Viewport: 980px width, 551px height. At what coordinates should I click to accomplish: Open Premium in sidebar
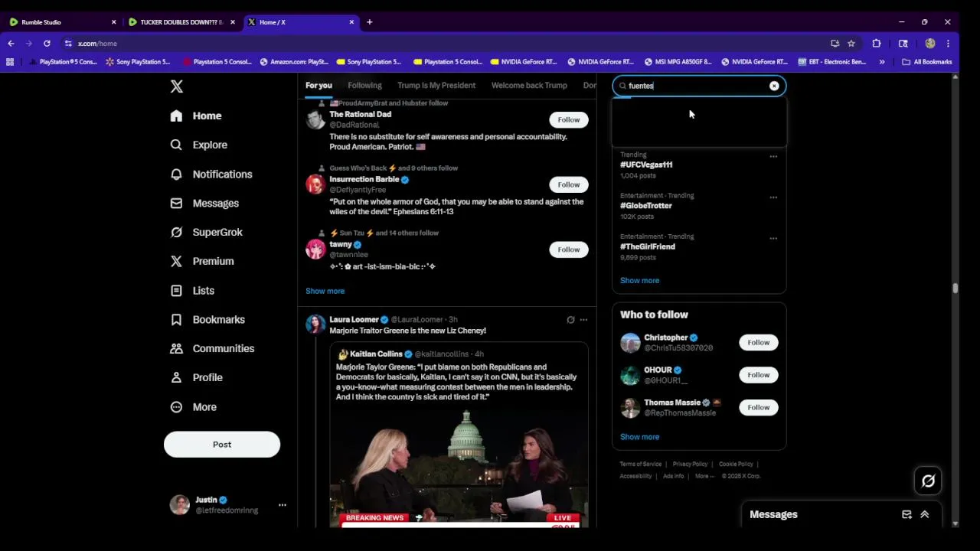(x=202, y=261)
